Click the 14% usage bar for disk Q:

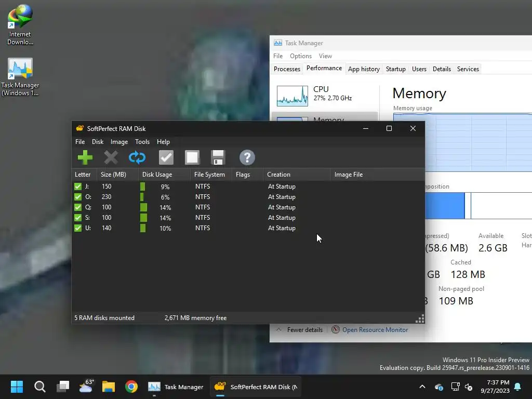pyautogui.click(x=143, y=207)
